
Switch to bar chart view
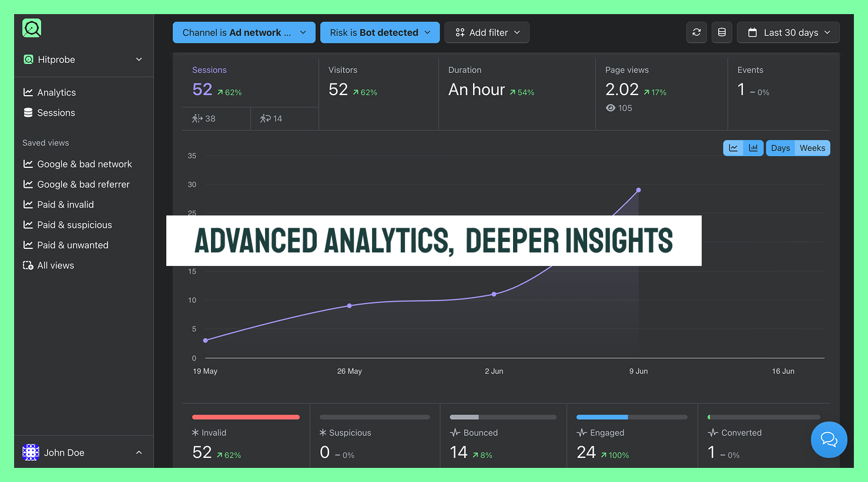(x=753, y=148)
